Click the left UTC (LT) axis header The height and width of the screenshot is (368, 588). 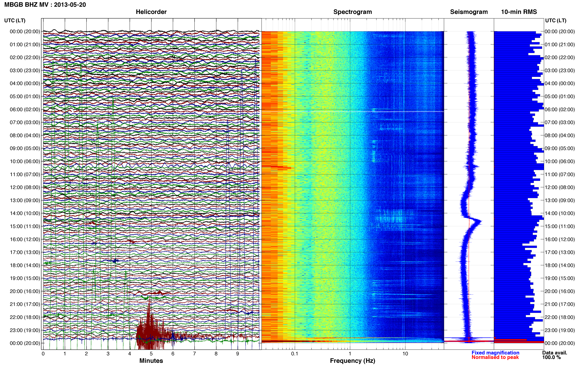click(15, 20)
